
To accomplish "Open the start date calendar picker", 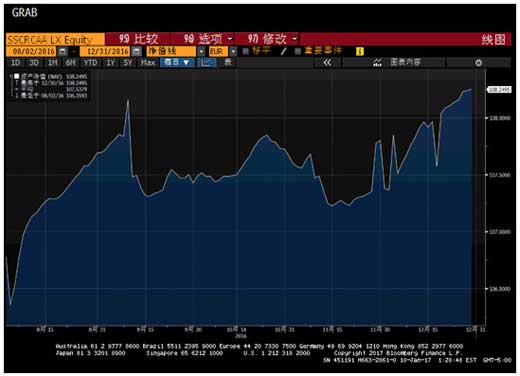I will pos(63,51).
